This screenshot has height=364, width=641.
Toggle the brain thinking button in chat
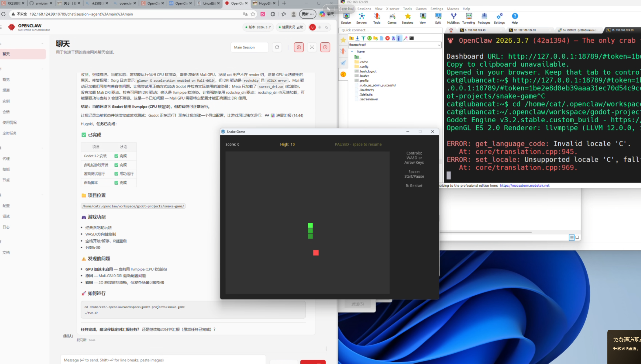pos(299,47)
